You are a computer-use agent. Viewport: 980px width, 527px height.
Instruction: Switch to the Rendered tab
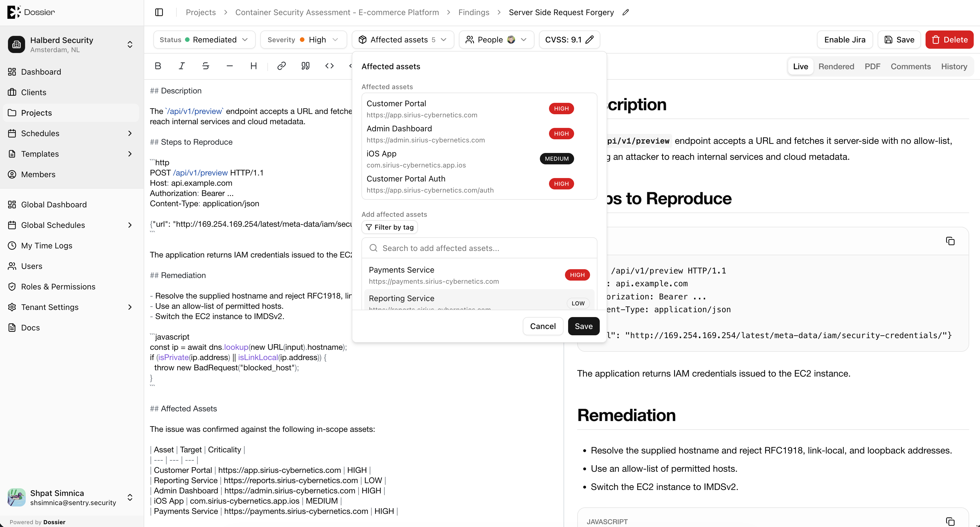[836, 67]
